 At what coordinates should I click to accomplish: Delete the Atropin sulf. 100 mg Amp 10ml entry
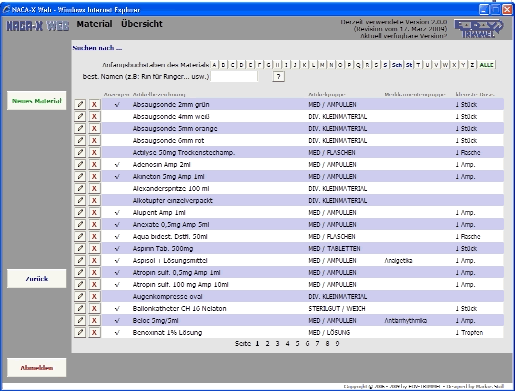tap(94, 285)
